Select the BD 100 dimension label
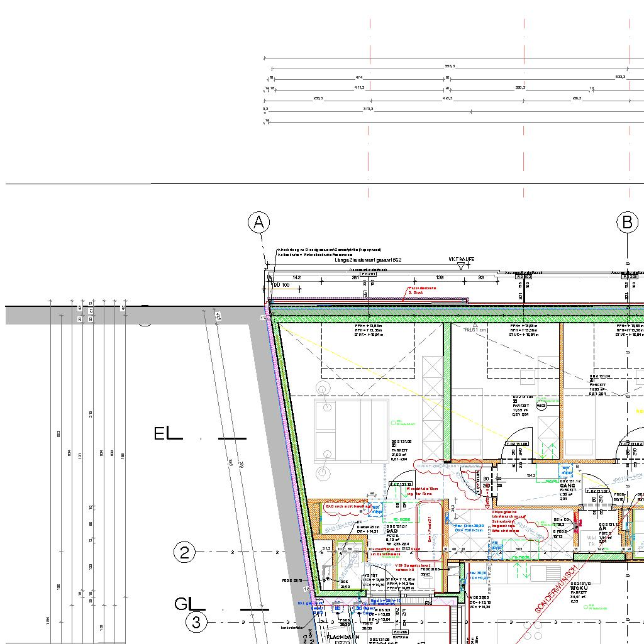Viewport: 644px width, 644px height. coord(281,285)
